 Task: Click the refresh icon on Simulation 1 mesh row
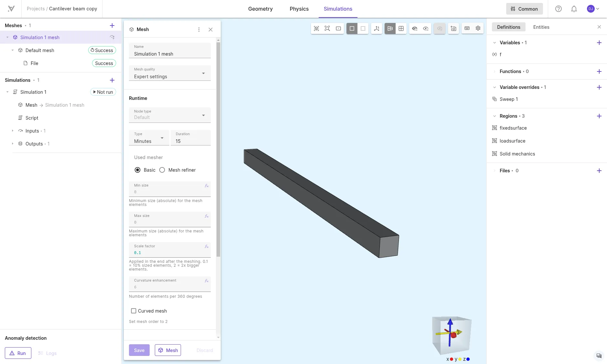tap(112, 37)
